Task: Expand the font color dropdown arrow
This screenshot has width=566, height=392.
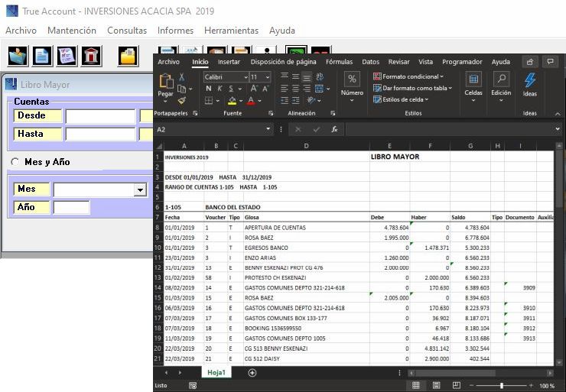Action: (x=259, y=101)
